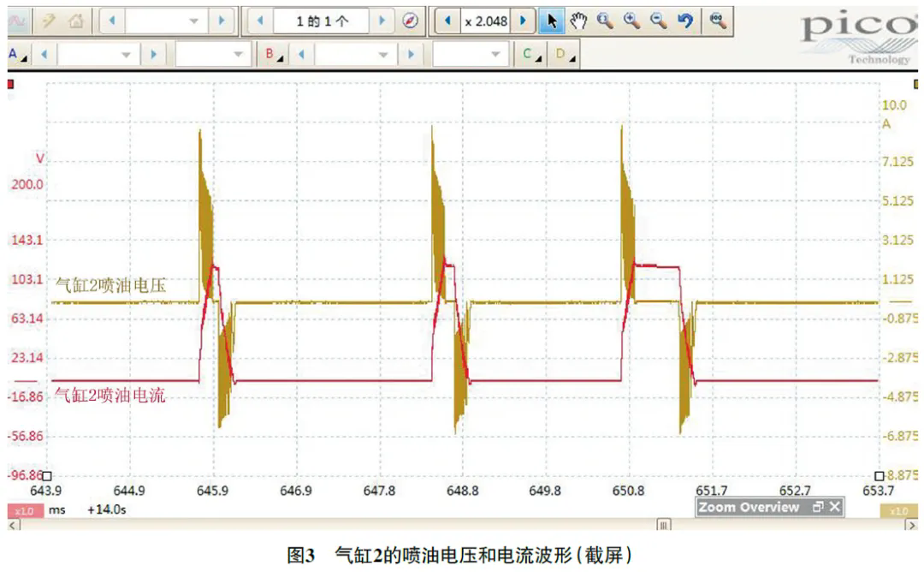Click the Zoom Overview title bar
This screenshot has width=924, height=572.
(x=770, y=507)
